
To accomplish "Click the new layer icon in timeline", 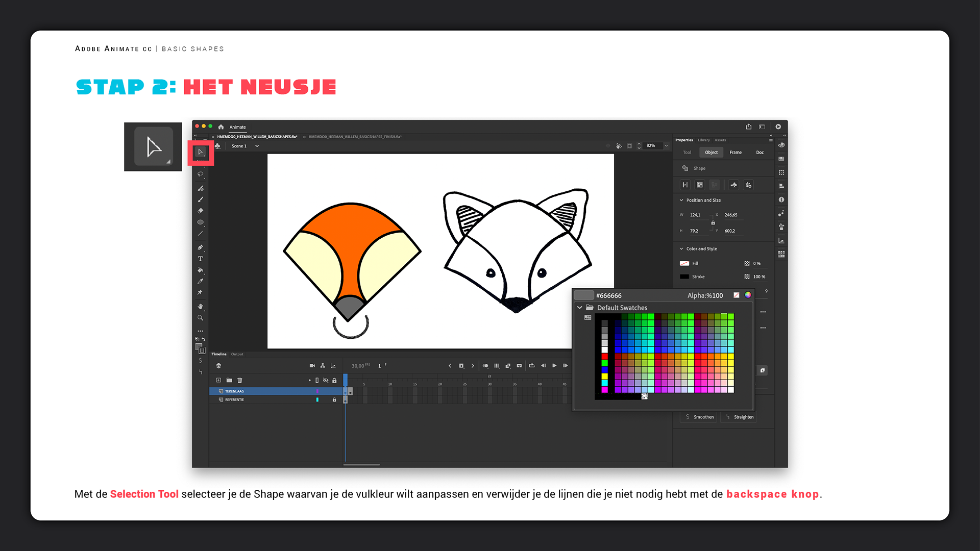I will click(x=218, y=380).
